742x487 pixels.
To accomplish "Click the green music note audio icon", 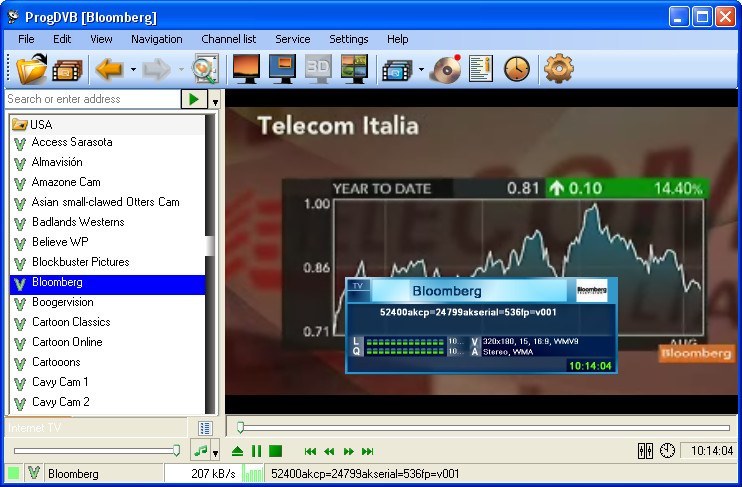I will (200, 451).
